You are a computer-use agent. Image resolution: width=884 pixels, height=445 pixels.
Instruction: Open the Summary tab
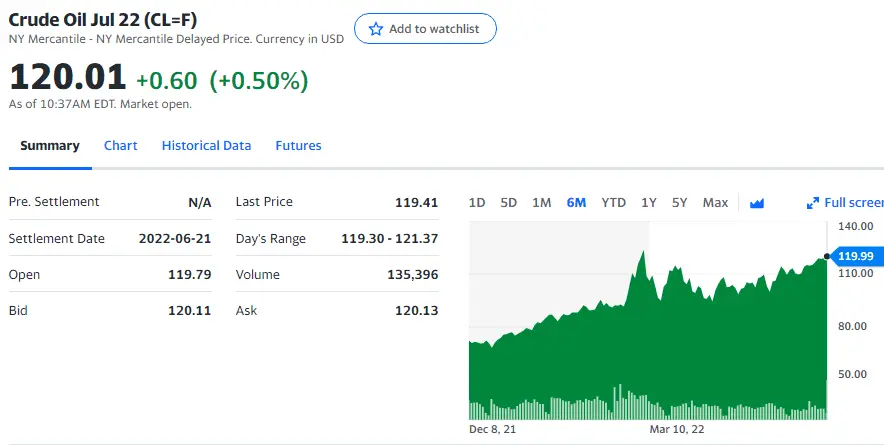(x=50, y=146)
